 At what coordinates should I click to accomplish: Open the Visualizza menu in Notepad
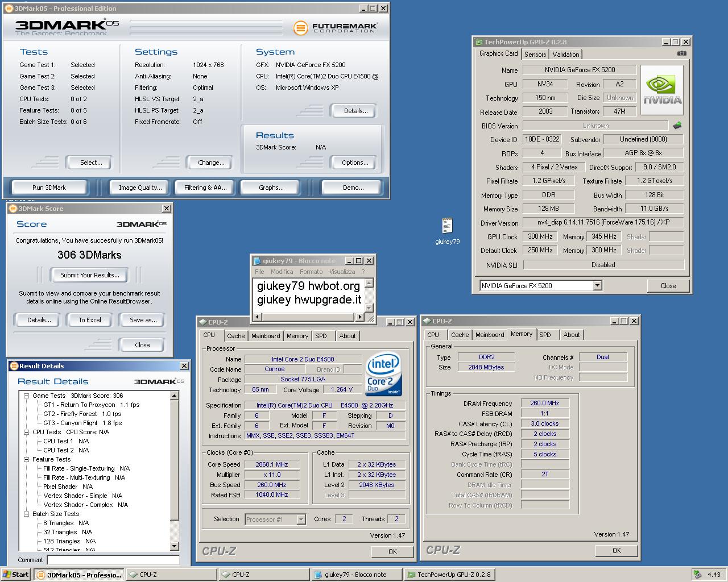pos(342,272)
